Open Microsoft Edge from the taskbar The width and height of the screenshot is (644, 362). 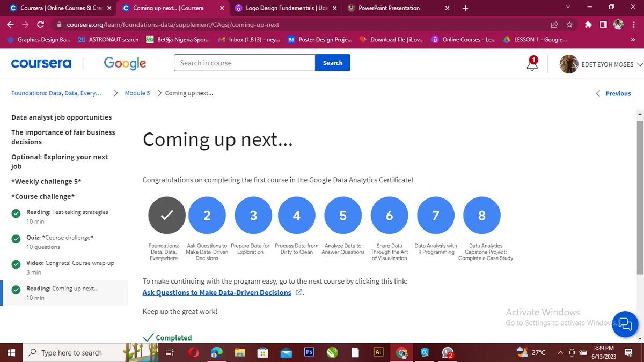coord(217,352)
